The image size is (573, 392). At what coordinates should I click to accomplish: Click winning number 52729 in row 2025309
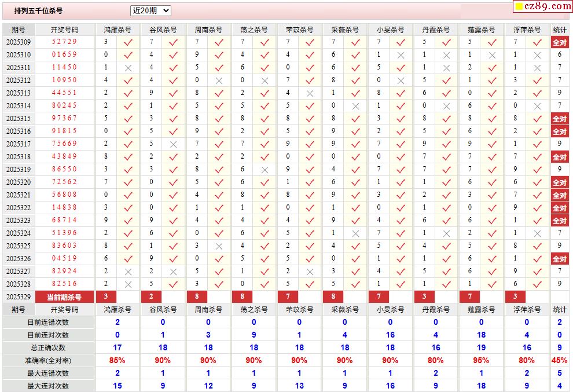point(64,42)
